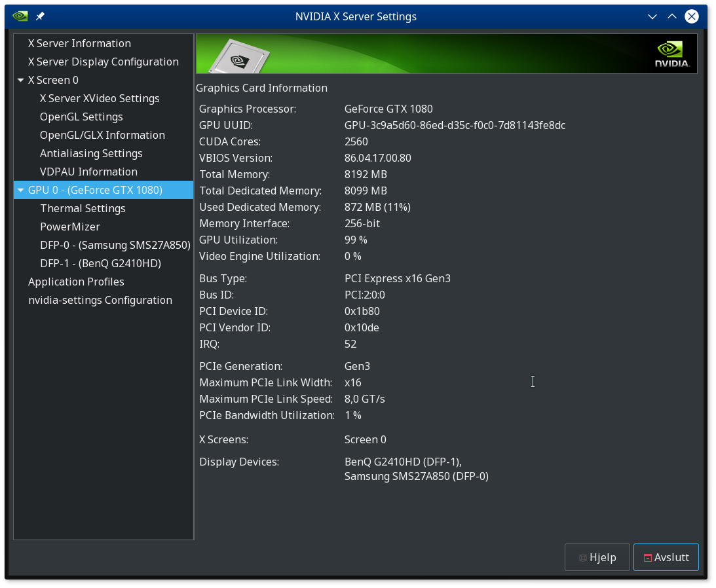The width and height of the screenshot is (716, 588).
Task: Click the Hjelp button
Action: click(597, 557)
